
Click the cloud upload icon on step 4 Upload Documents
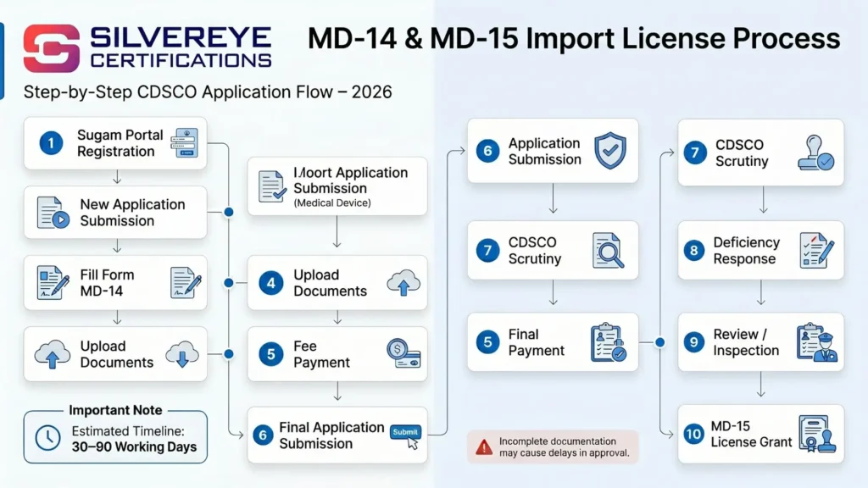pos(403,283)
